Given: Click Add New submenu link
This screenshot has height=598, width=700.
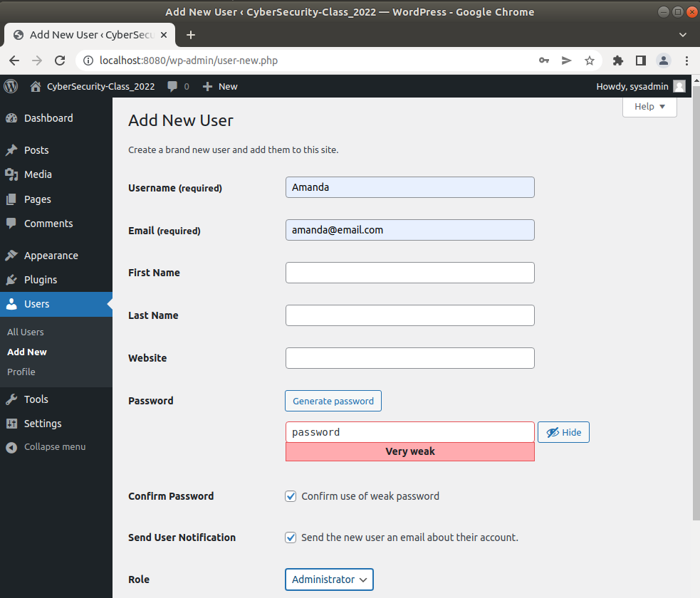Looking at the screenshot, I should click(27, 352).
